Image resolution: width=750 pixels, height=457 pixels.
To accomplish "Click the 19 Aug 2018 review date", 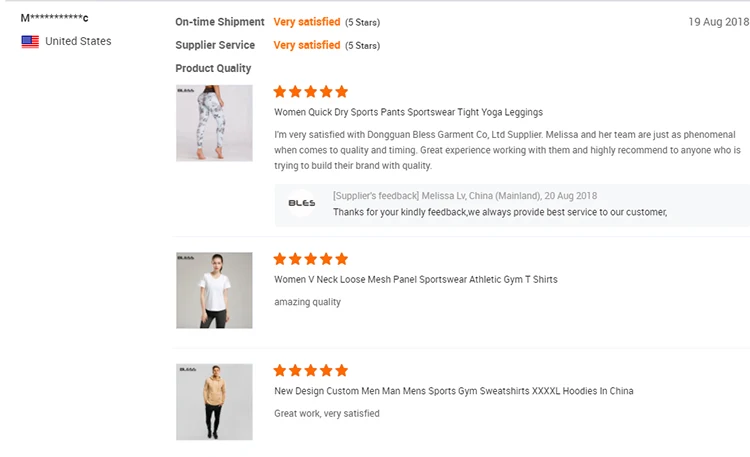I will [718, 22].
